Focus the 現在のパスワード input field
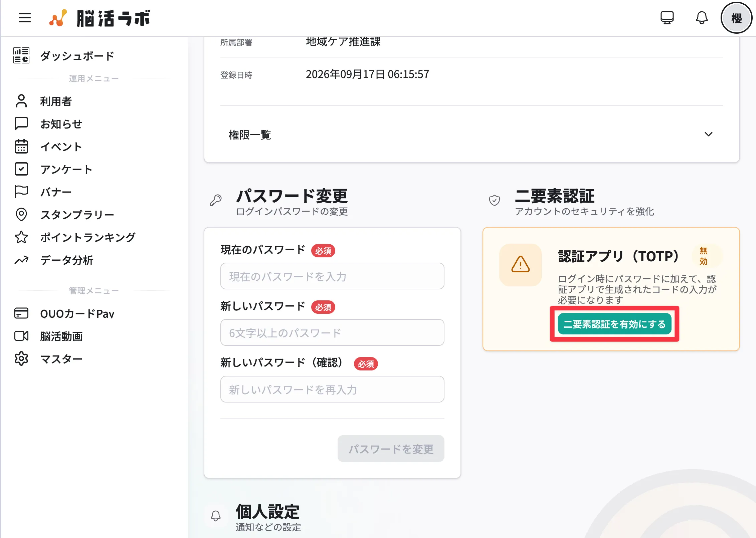Image resolution: width=756 pixels, height=538 pixels. (x=332, y=276)
